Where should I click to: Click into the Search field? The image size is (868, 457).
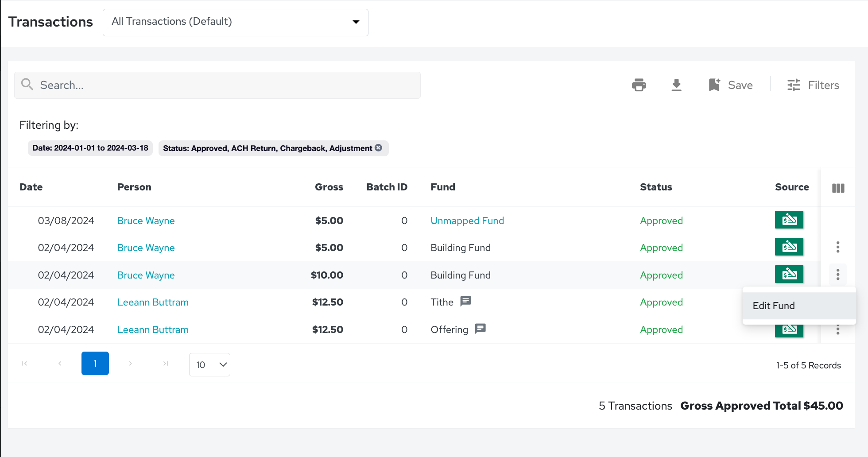tap(217, 85)
